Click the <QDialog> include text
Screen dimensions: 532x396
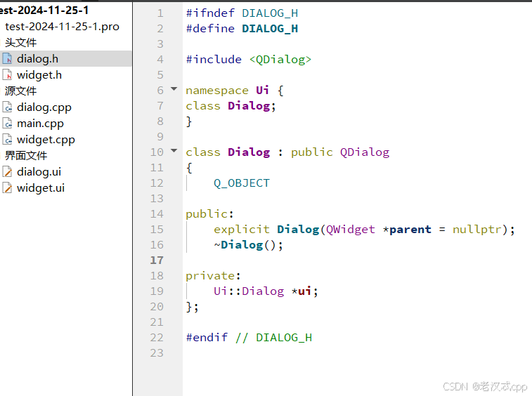[x=280, y=60]
